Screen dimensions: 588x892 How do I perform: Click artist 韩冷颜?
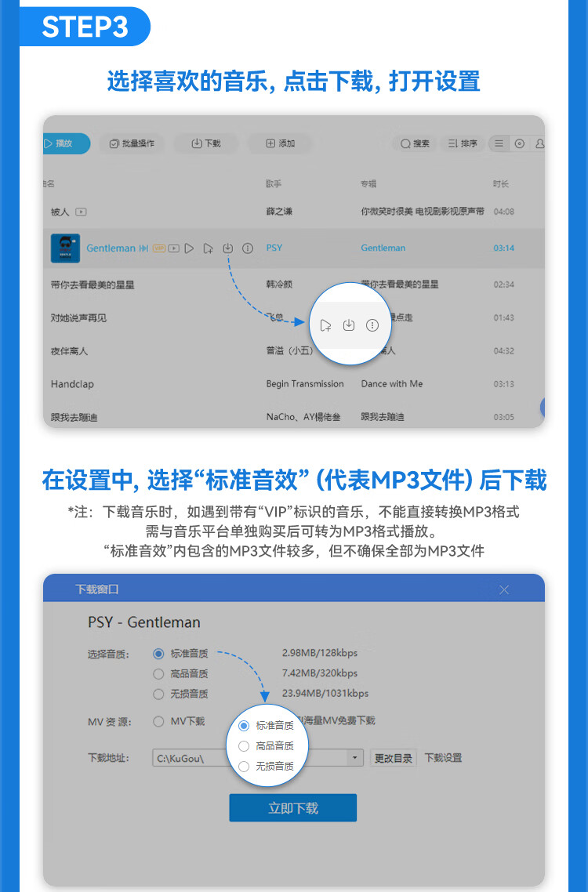[279, 285]
